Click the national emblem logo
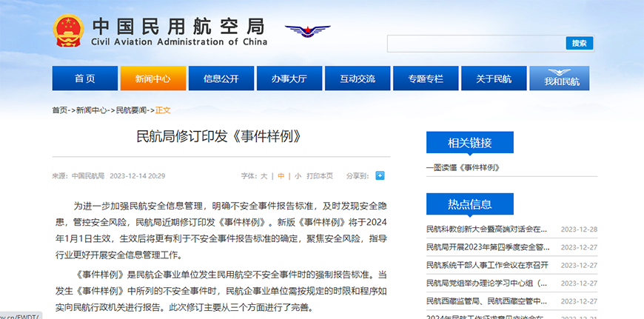Viewport: 644px width, 319px height. [68, 31]
